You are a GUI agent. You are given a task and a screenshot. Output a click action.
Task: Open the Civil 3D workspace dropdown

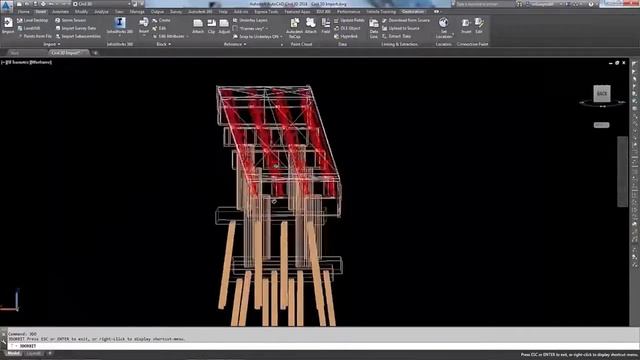pyautogui.click(x=102, y=4)
